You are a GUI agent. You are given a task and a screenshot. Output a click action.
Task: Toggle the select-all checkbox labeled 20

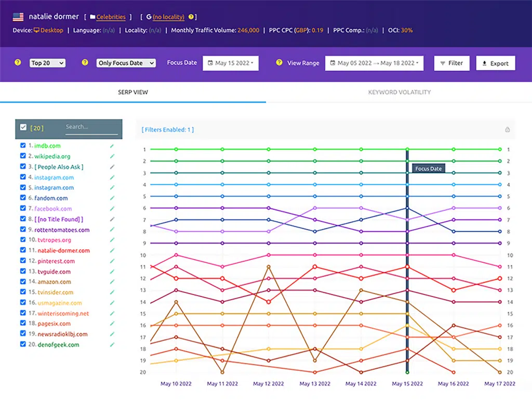[23, 127]
